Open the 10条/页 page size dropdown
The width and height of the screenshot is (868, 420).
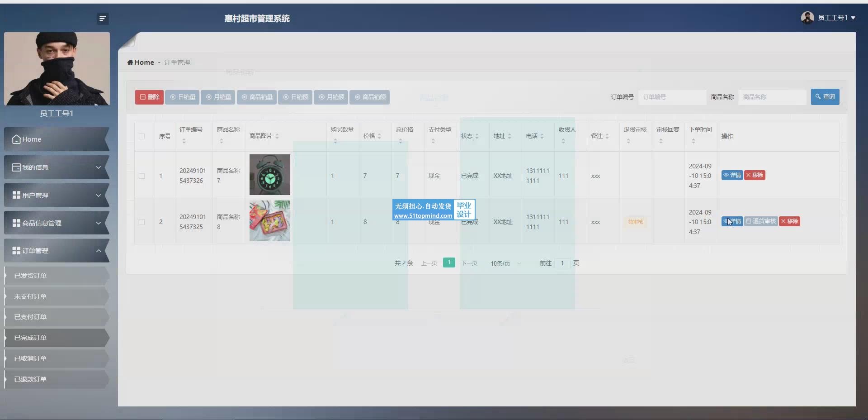pos(505,263)
